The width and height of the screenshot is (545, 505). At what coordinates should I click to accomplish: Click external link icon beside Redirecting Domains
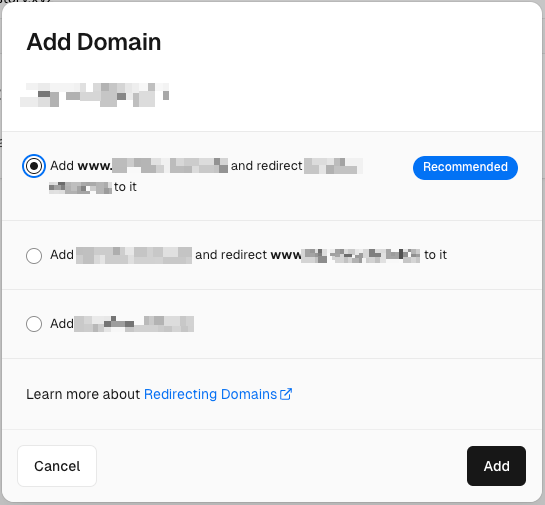[x=286, y=394]
